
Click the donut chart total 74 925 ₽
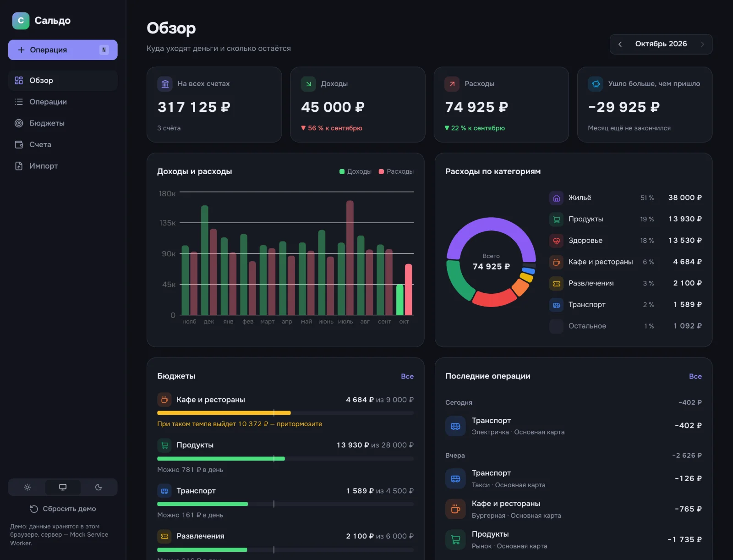[x=491, y=267]
